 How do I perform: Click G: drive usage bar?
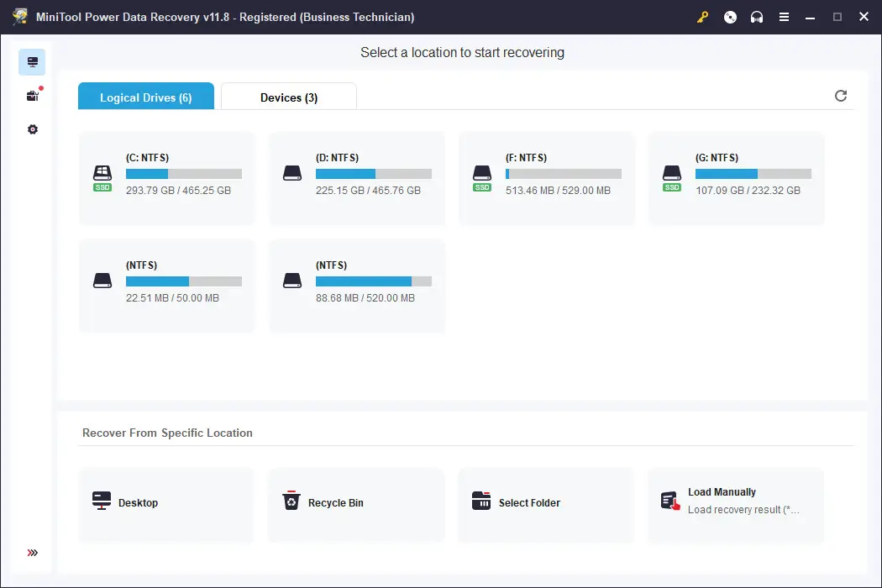753,174
